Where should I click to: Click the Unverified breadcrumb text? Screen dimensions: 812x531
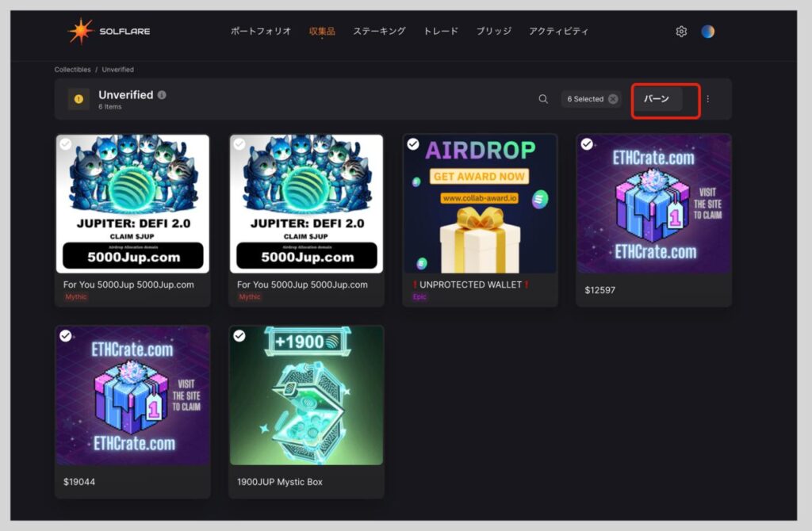pos(117,70)
